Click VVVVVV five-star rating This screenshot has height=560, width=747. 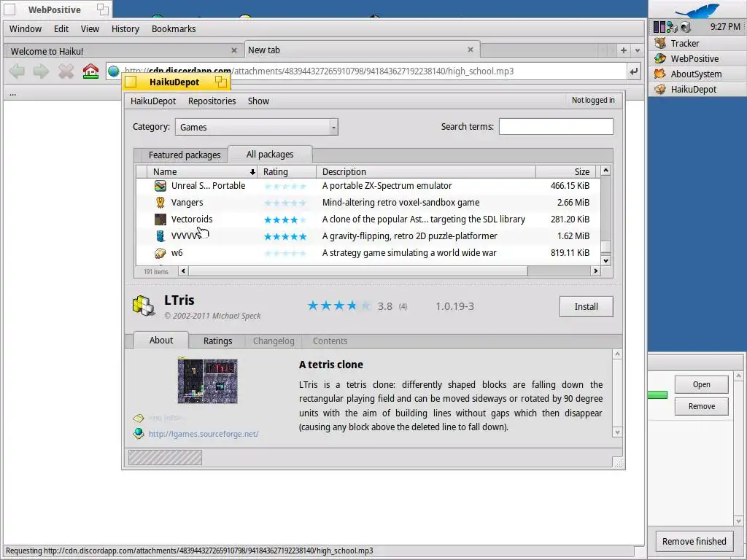[285, 236]
